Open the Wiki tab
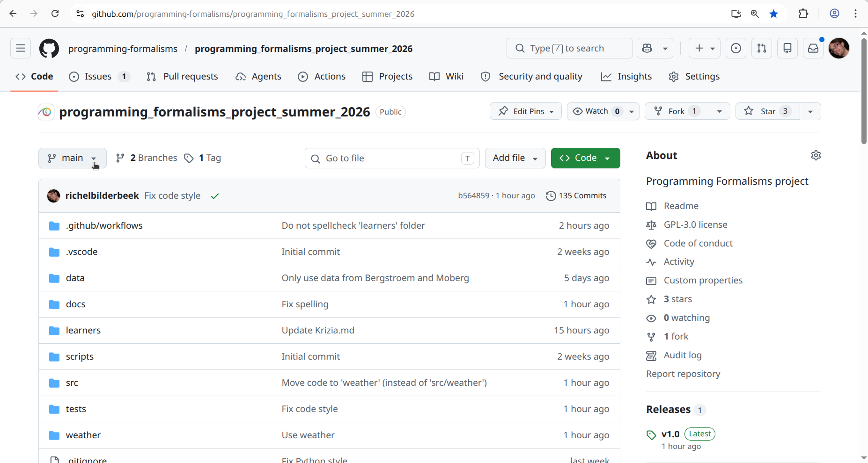Viewport: 868px width, 463px height. (x=447, y=77)
